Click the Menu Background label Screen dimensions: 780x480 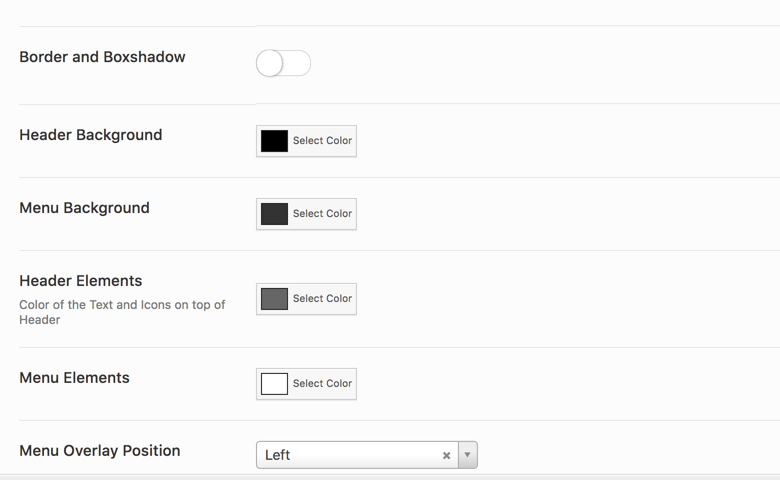pos(85,208)
